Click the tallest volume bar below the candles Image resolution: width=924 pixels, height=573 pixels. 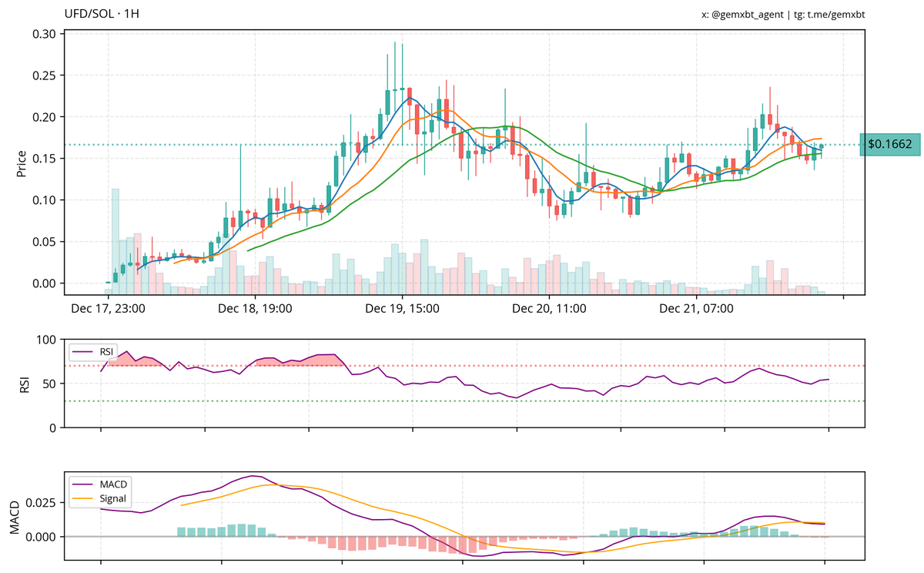tap(115, 239)
